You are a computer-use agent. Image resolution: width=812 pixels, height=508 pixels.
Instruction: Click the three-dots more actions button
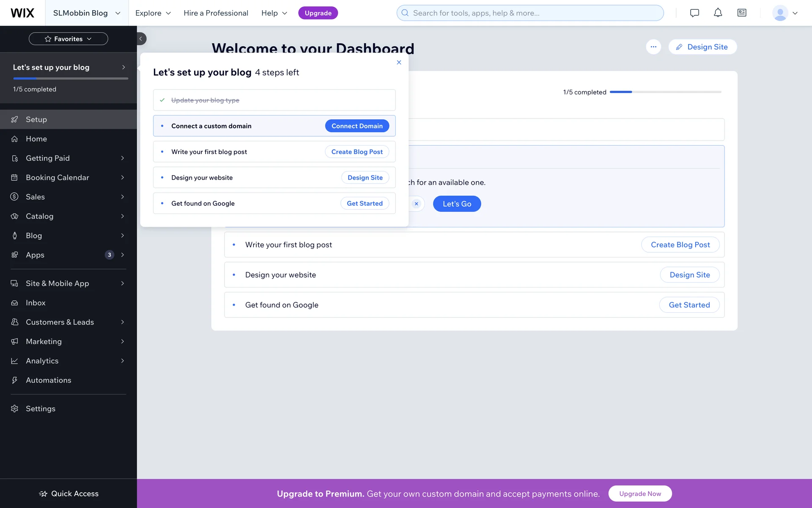click(653, 47)
